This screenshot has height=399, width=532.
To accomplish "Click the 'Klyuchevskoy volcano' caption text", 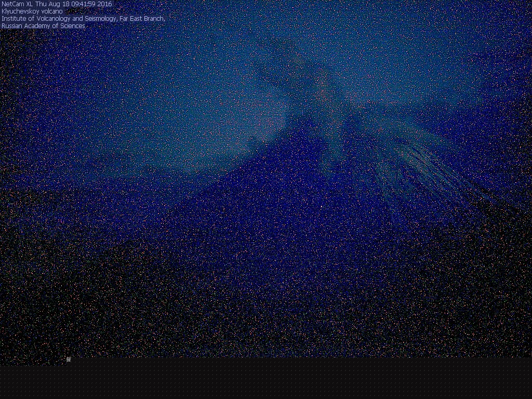I will 32,11.
